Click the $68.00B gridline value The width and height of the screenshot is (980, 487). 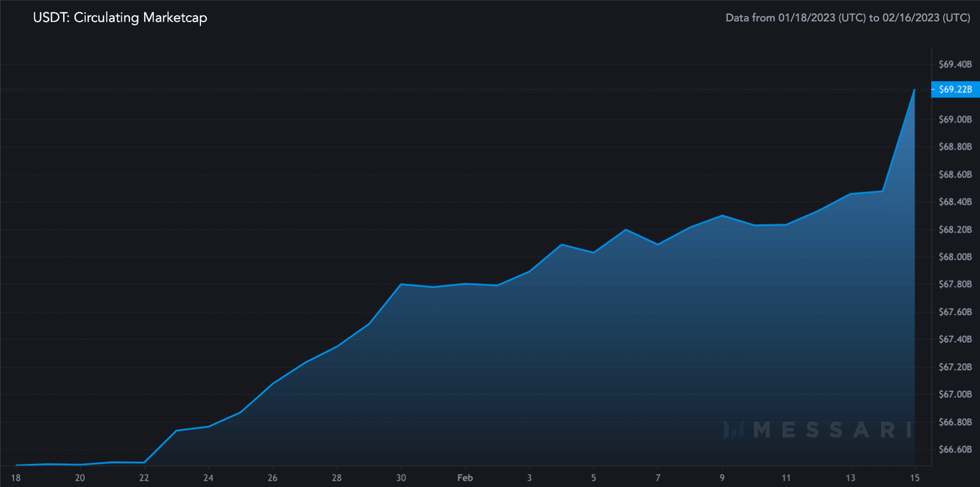point(956,257)
